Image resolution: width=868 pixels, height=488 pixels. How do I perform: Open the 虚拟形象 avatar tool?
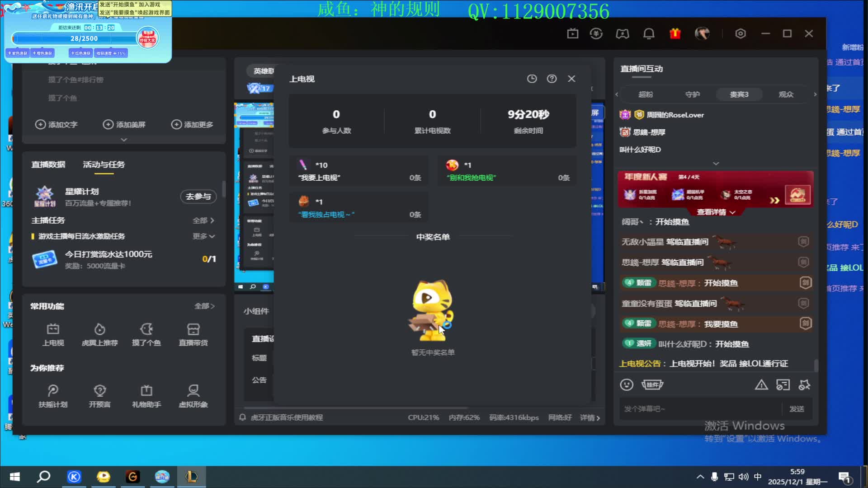tap(193, 395)
